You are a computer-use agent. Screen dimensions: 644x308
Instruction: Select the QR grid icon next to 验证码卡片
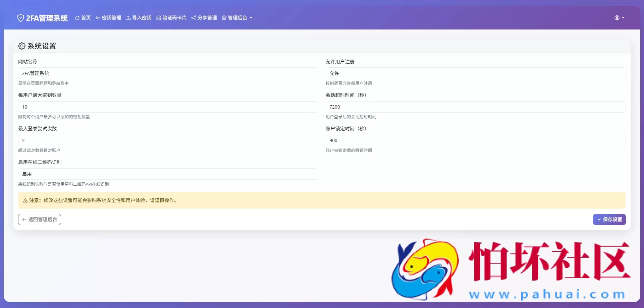point(158,18)
